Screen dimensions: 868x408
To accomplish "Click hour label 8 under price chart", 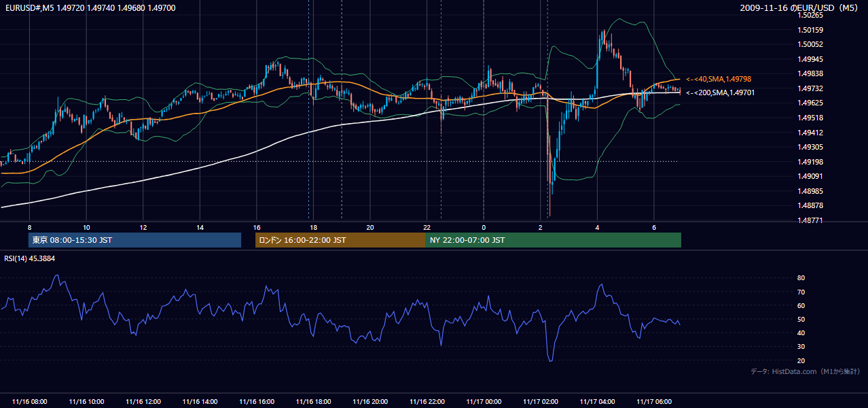I will [30, 227].
